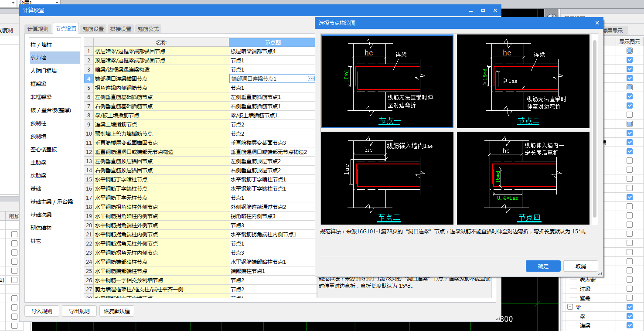Select 基础主梁 / 承台梁 category

(55, 201)
